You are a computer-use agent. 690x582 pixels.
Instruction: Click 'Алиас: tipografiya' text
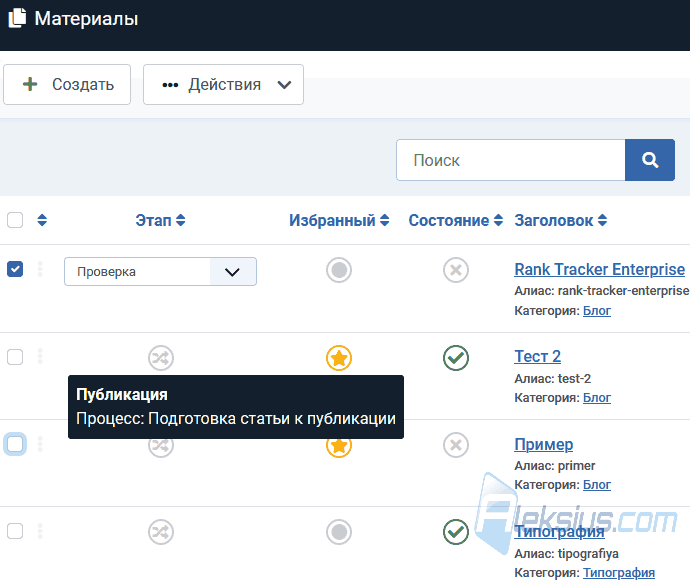[566, 553]
